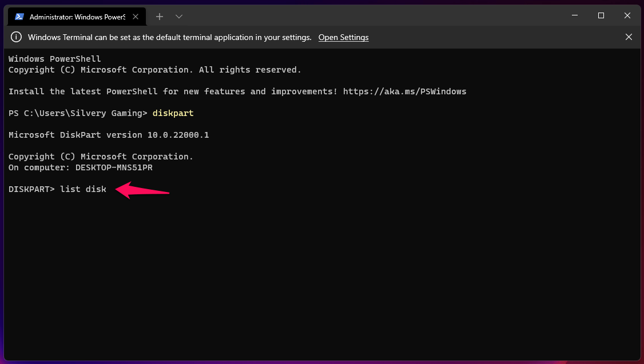Screen dimensions: 644x364
Task: Click the info icon in the notification bar
Action: point(17,37)
